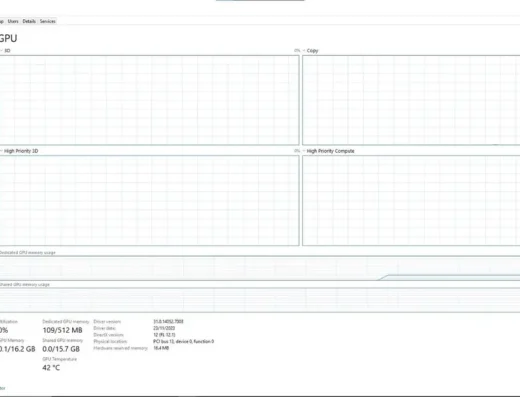Switch to the Users tab
The width and height of the screenshot is (520, 397).
[13, 21]
